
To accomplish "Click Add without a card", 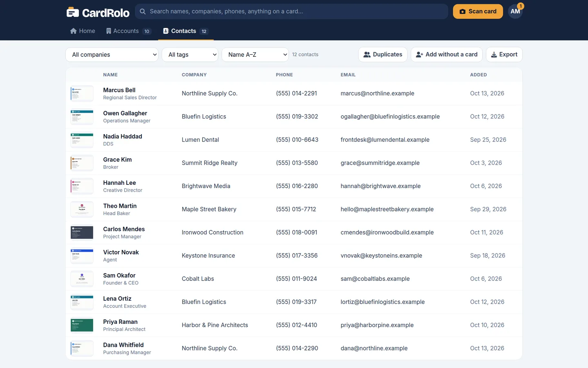I will pyautogui.click(x=447, y=54).
